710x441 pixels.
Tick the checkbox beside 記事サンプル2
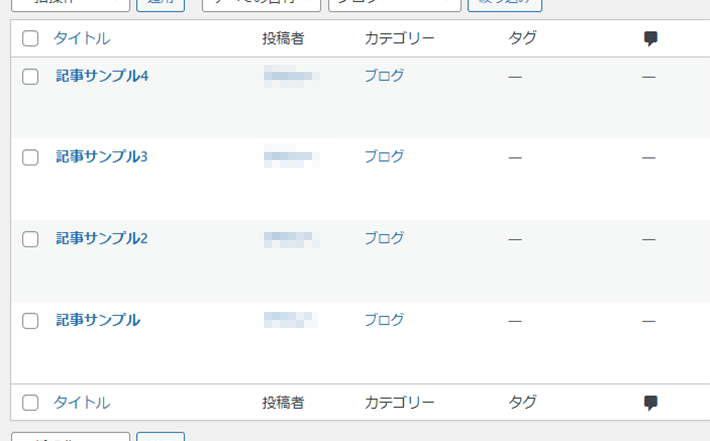tap(30, 239)
